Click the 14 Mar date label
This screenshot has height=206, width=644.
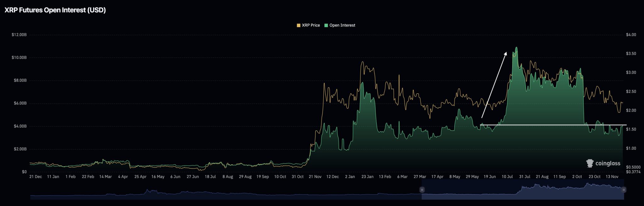[x=106, y=177]
